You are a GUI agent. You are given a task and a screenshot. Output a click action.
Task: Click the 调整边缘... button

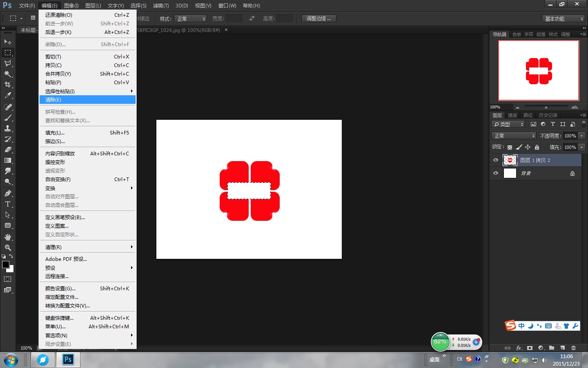pyautogui.click(x=319, y=19)
